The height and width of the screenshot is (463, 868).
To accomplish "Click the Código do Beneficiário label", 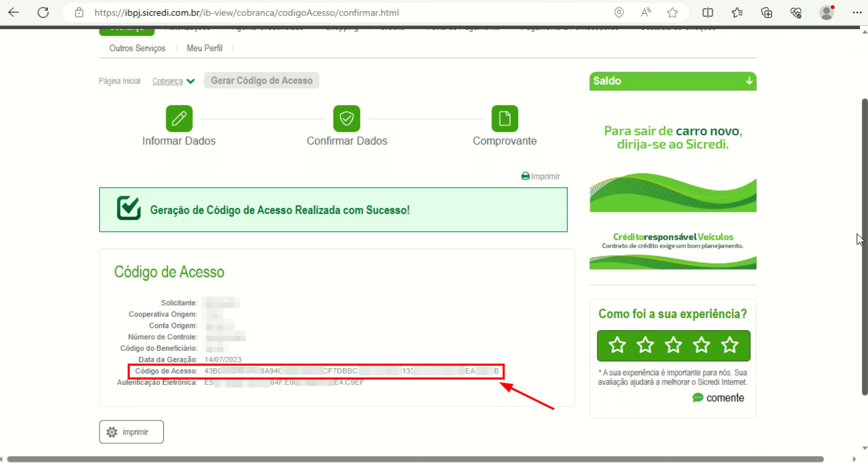I will [x=159, y=348].
